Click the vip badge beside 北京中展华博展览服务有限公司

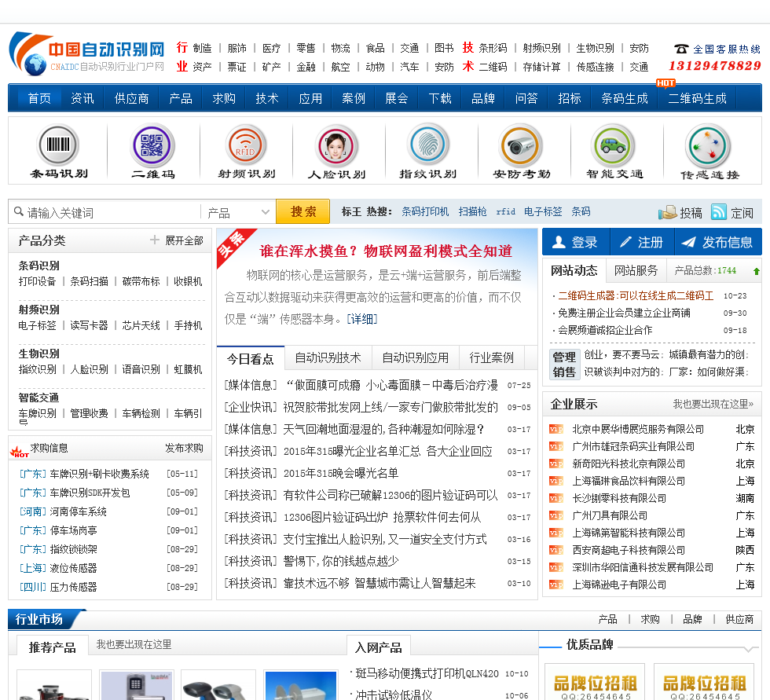pyautogui.click(x=556, y=430)
